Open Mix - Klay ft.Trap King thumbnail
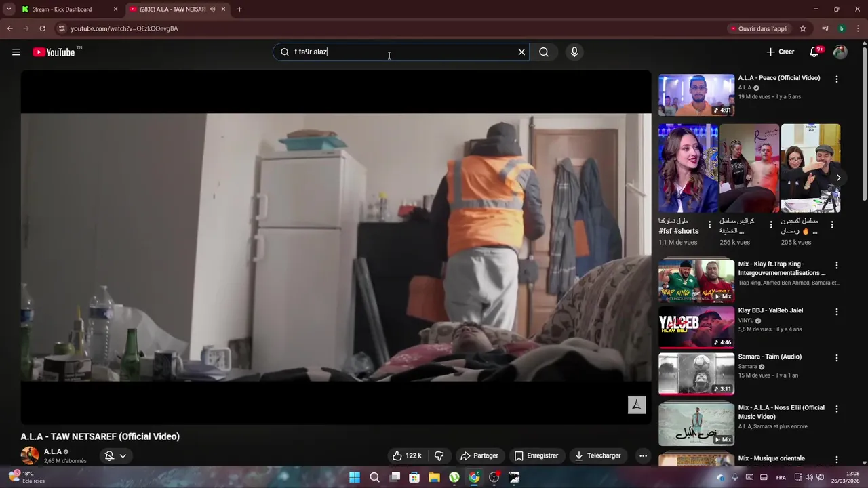Image resolution: width=868 pixels, height=488 pixels. point(696,281)
